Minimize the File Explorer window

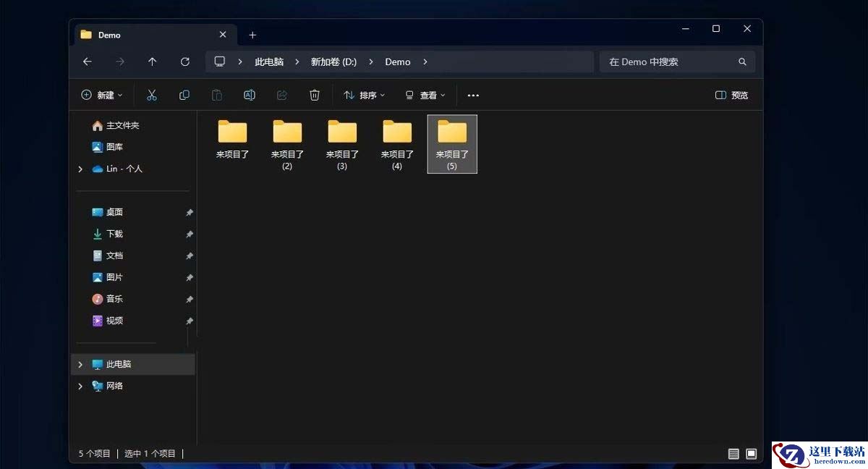point(684,29)
